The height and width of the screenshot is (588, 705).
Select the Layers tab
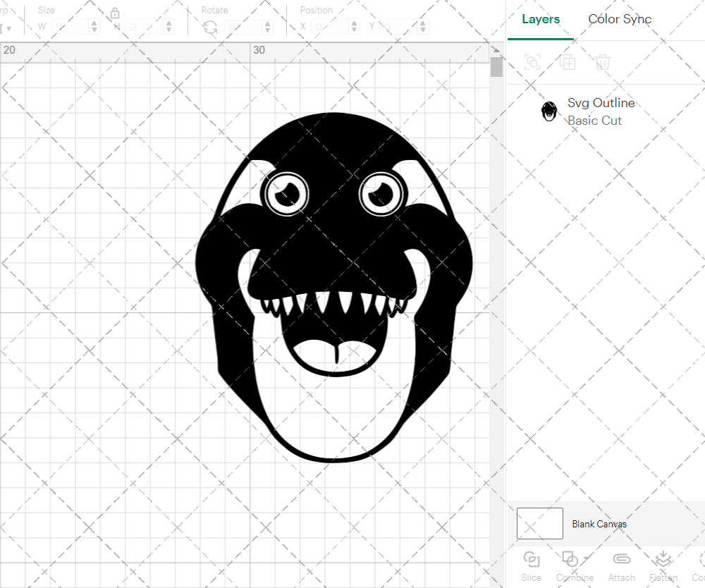(x=540, y=19)
